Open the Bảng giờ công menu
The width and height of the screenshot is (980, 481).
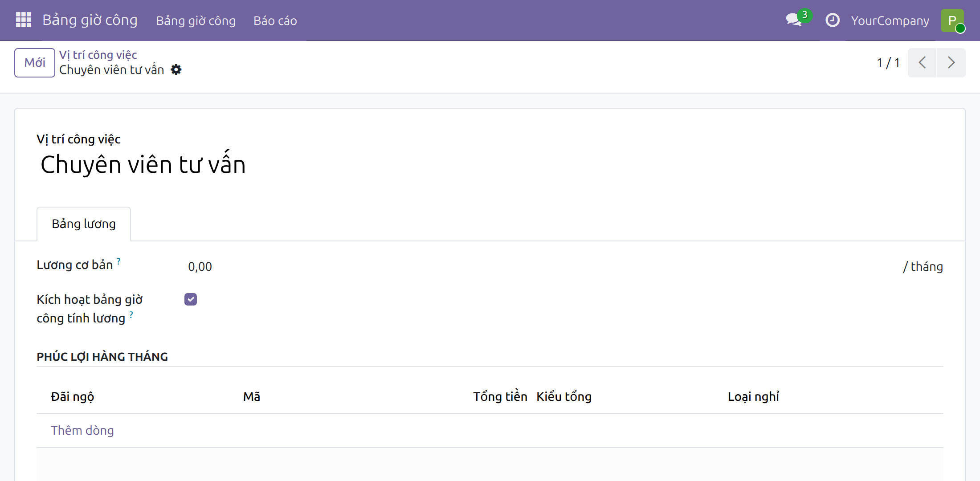(x=196, y=20)
